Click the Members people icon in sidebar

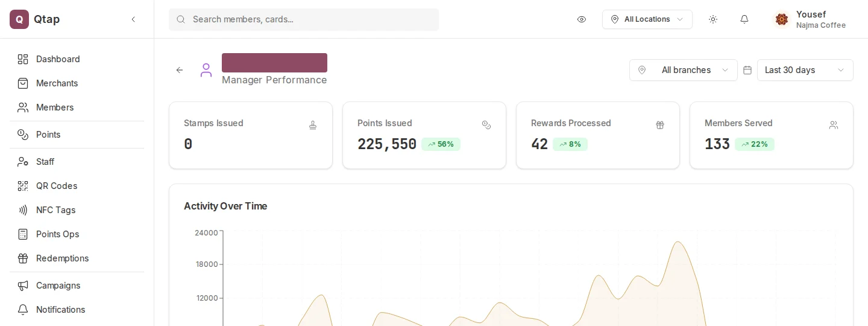point(23,107)
